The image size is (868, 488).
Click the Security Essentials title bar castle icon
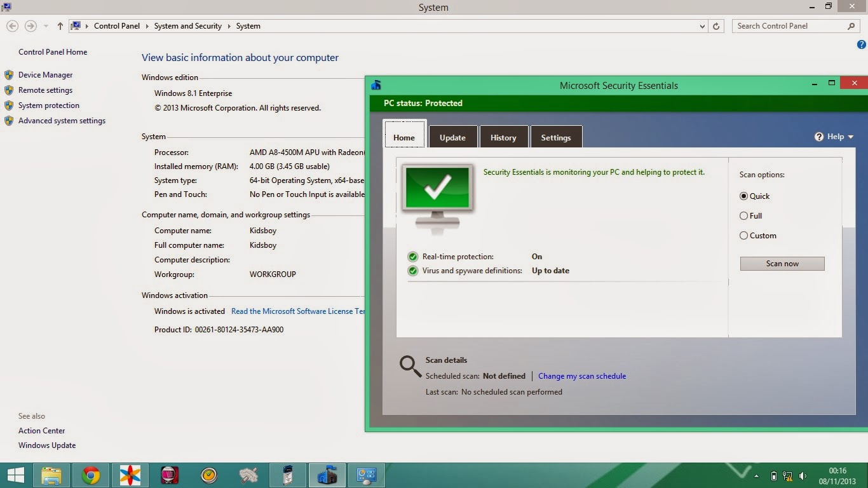[x=376, y=85]
